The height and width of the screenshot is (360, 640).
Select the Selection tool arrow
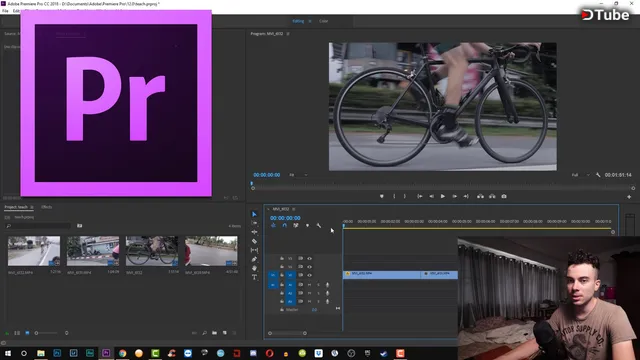pos(254,214)
